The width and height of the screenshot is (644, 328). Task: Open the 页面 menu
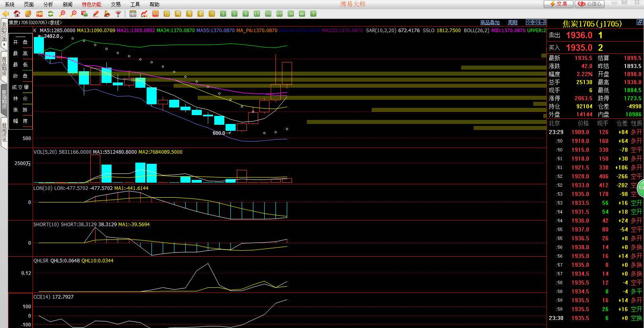click(29, 4)
